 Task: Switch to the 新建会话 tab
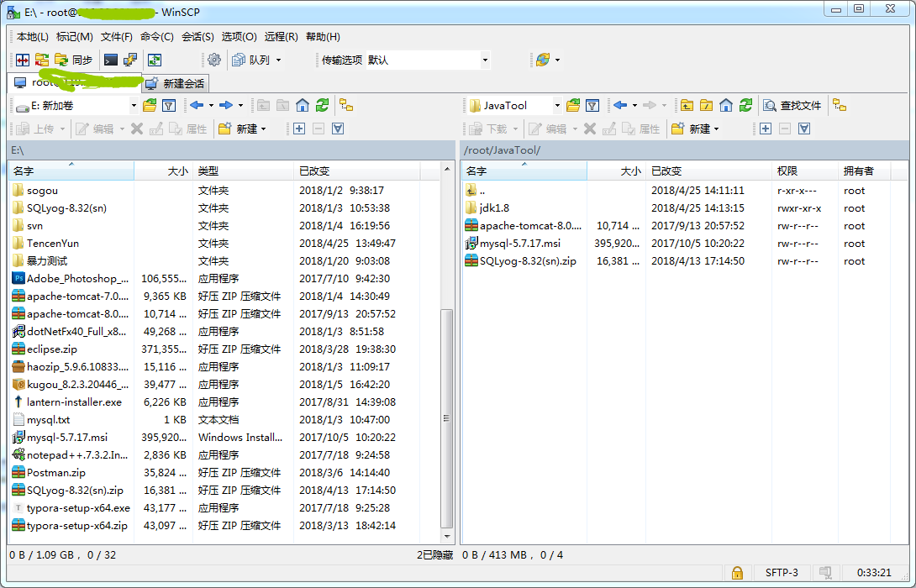(x=176, y=83)
